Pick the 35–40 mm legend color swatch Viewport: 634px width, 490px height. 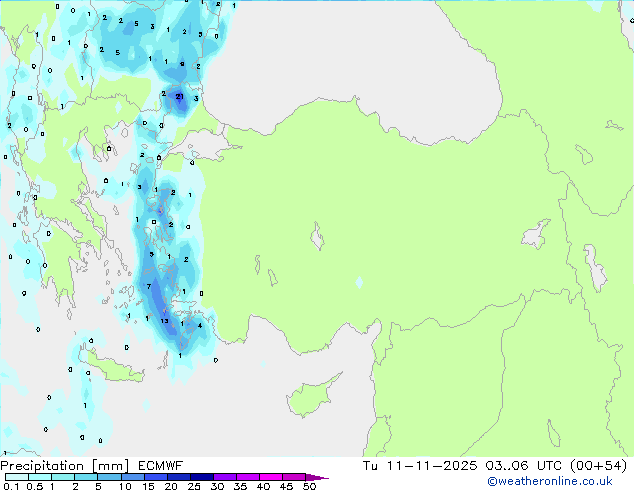point(248,477)
